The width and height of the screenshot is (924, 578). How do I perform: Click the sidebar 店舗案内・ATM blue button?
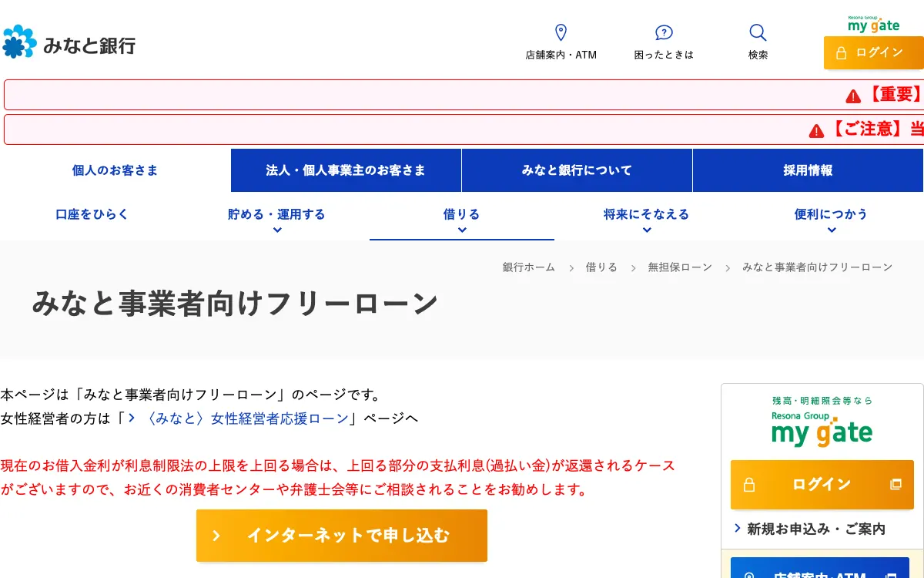(x=820, y=568)
